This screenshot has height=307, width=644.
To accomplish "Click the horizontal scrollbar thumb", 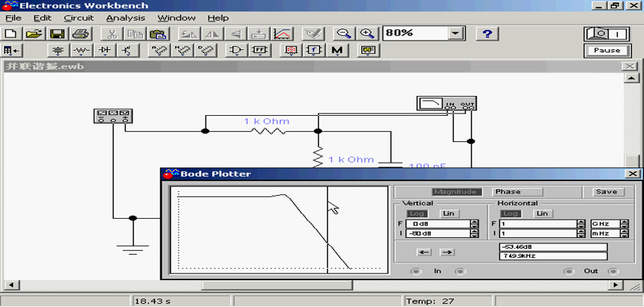I will [x=277, y=285].
